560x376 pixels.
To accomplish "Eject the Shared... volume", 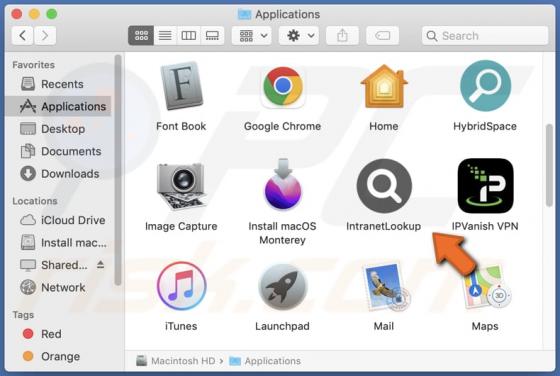I will (100, 265).
